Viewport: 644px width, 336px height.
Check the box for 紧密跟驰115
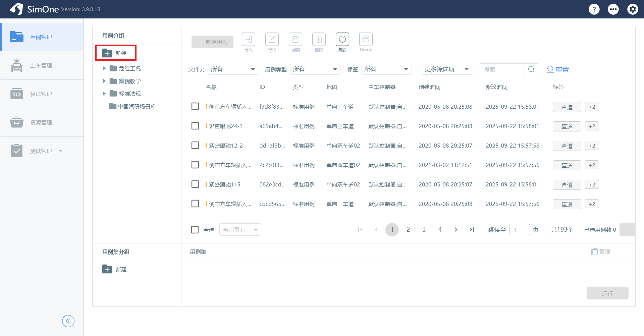pos(195,184)
